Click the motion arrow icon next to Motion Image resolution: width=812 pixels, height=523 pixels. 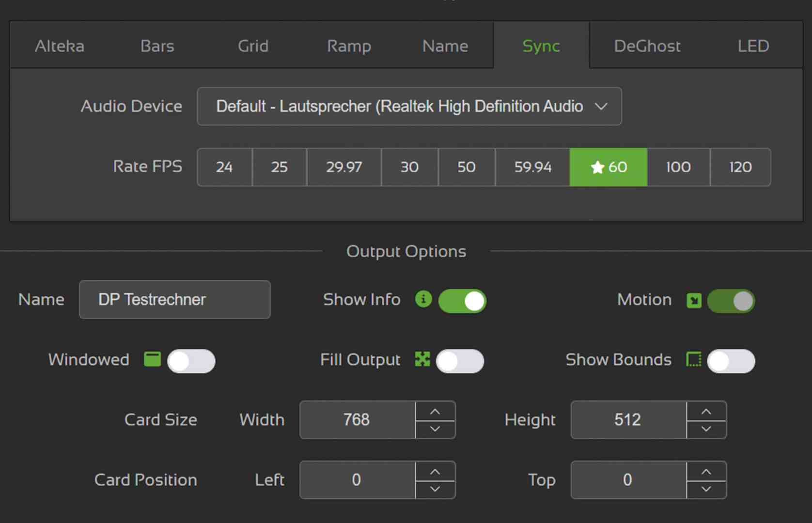(x=694, y=300)
